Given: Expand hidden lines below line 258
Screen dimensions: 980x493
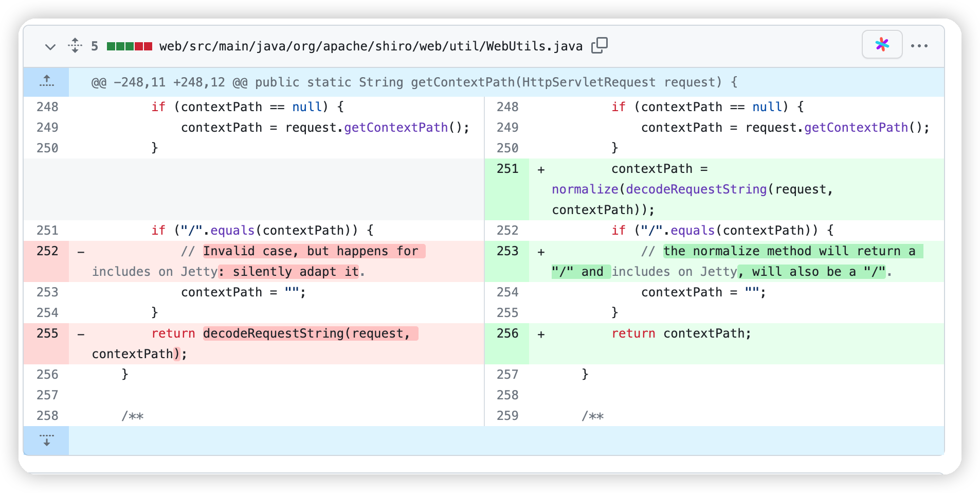Looking at the screenshot, I should click(46, 440).
